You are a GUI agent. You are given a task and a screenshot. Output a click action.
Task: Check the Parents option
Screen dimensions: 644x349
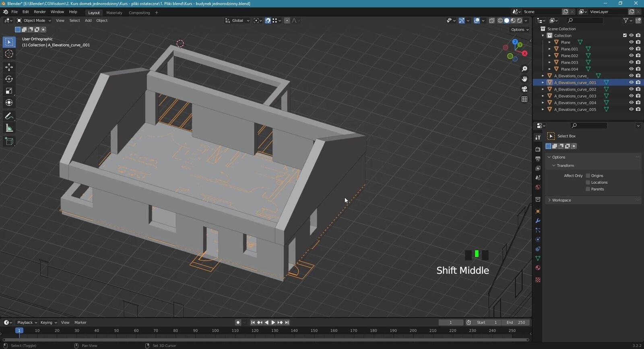[x=588, y=189]
